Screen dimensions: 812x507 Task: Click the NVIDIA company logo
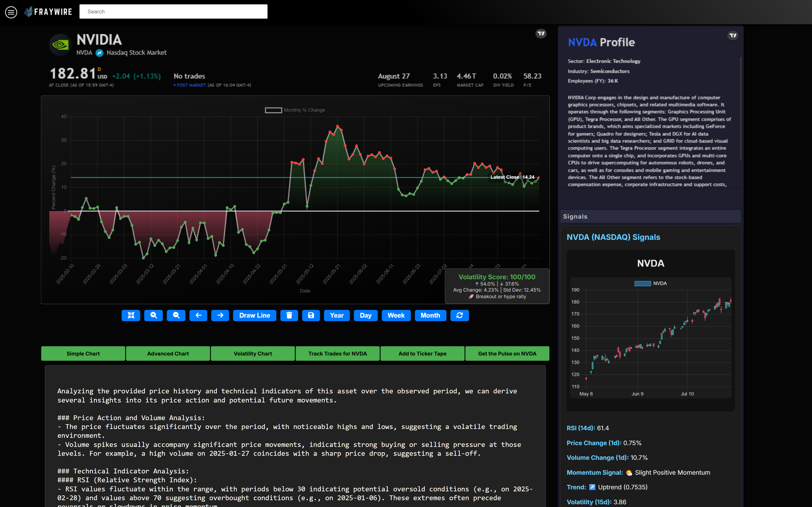(x=60, y=45)
